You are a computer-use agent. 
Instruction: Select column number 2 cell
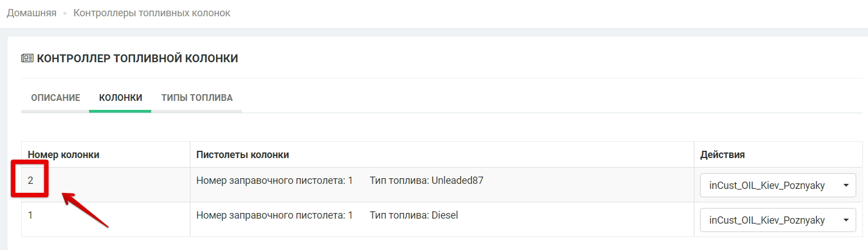tap(31, 180)
